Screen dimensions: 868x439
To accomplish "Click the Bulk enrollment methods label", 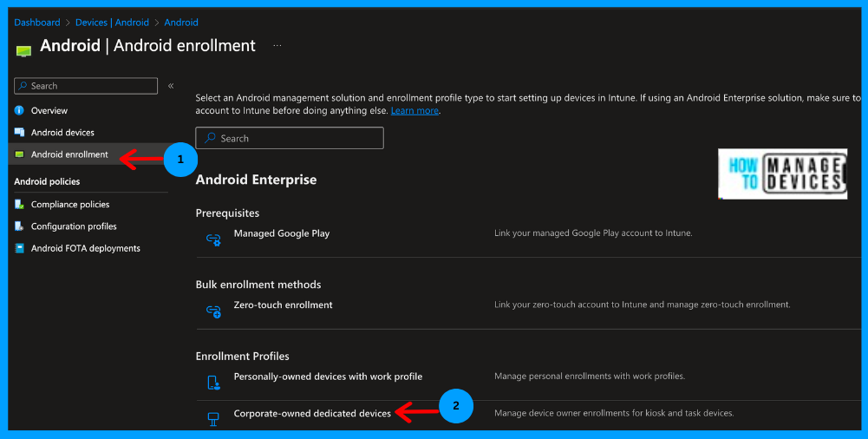I will click(x=258, y=285).
